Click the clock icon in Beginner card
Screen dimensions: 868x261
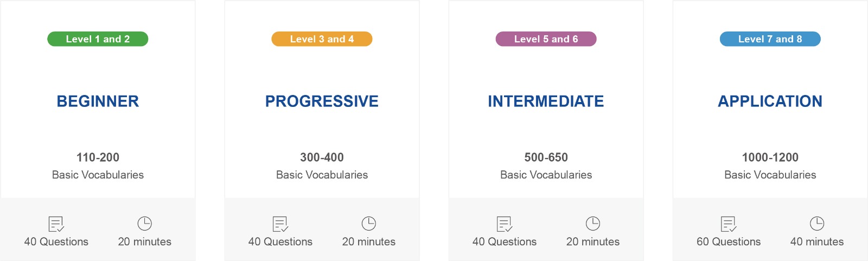pyautogui.click(x=145, y=224)
